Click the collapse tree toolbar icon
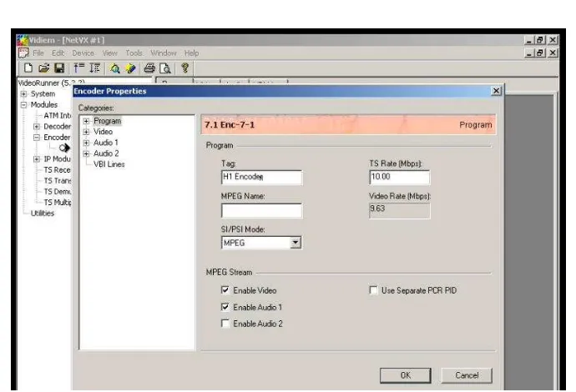 pos(78,68)
